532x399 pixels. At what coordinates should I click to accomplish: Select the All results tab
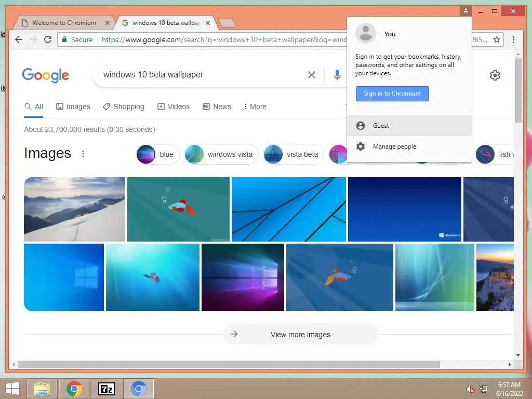tap(34, 107)
